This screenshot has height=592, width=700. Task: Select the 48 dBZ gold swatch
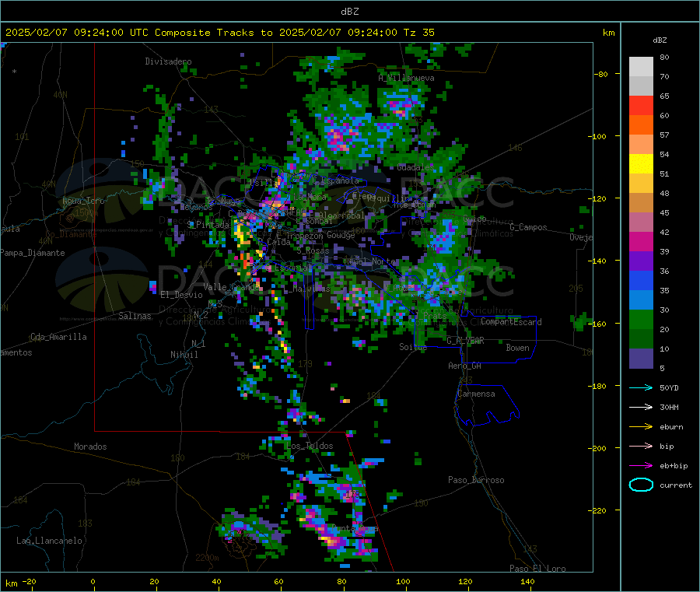point(641,183)
